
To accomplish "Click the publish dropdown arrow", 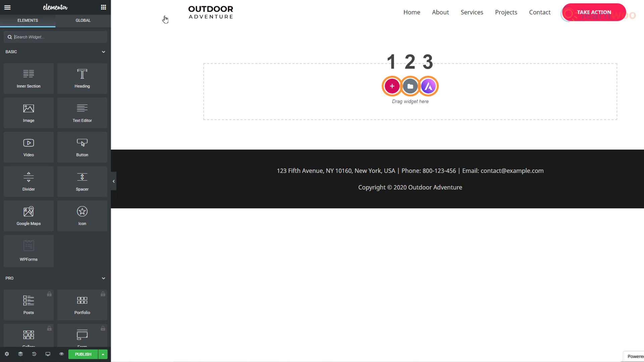I will [x=103, y=354].
